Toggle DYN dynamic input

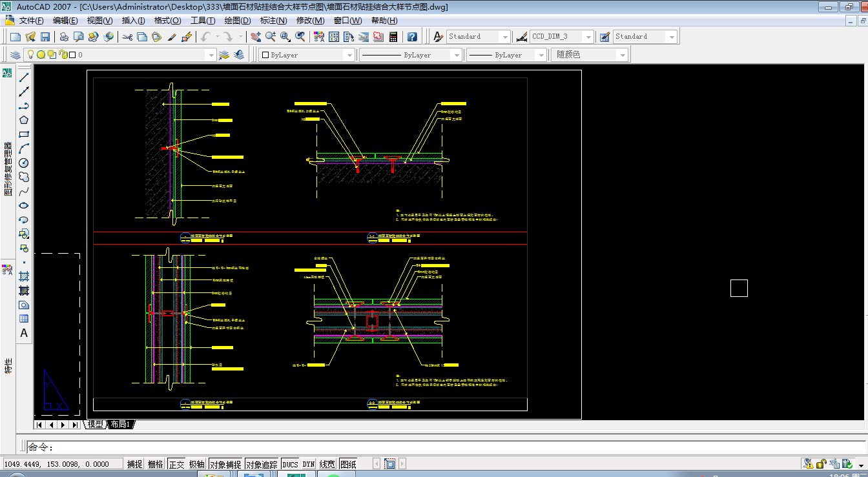click(309, 463)
